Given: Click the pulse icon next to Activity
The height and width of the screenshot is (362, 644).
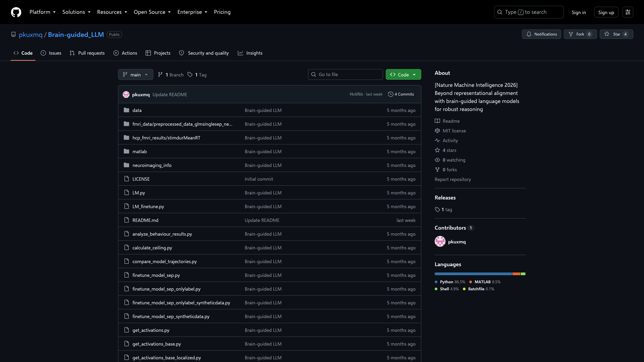Looking at the screenshot, I should click(x=437, y=140).
